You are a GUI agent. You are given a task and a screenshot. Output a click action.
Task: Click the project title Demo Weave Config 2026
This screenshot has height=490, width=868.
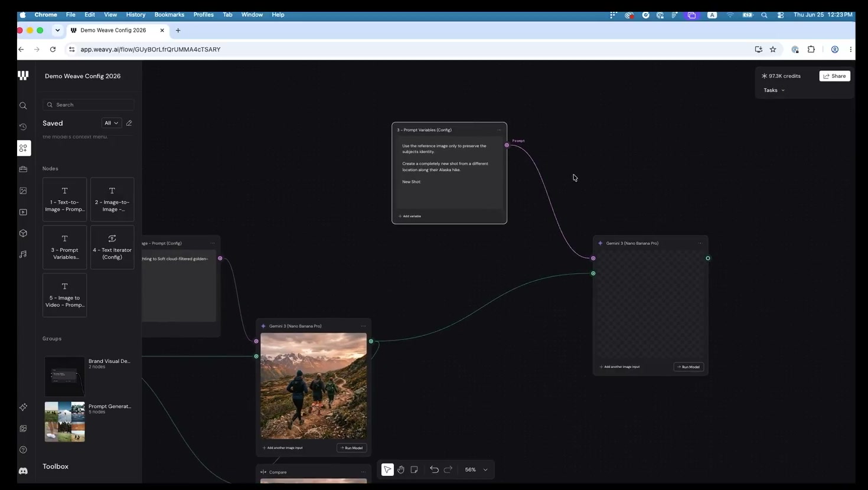pyautogui.click(x=83, y=76)
